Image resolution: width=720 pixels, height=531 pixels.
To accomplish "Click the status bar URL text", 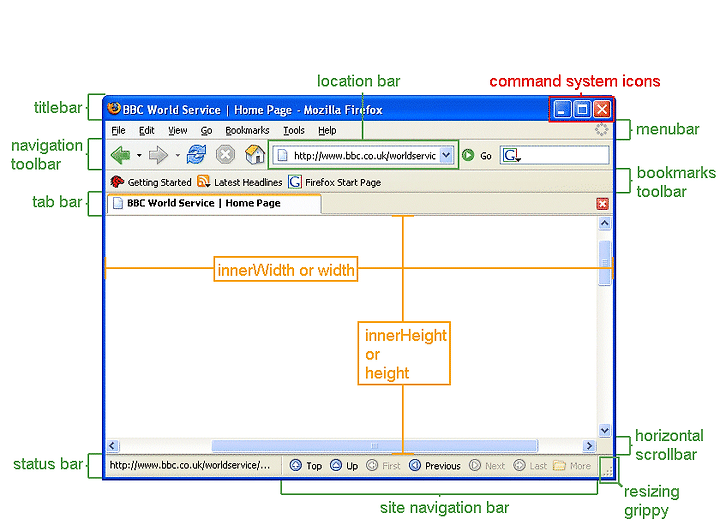I will [x=190, y=465].
